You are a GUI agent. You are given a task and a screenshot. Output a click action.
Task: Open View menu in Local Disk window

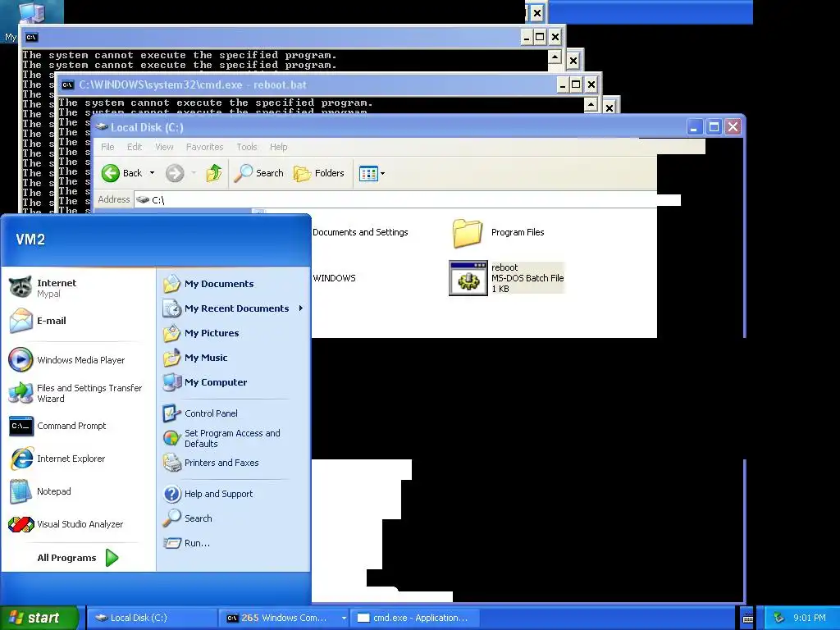pyautogui.click(x=164, y=147)
